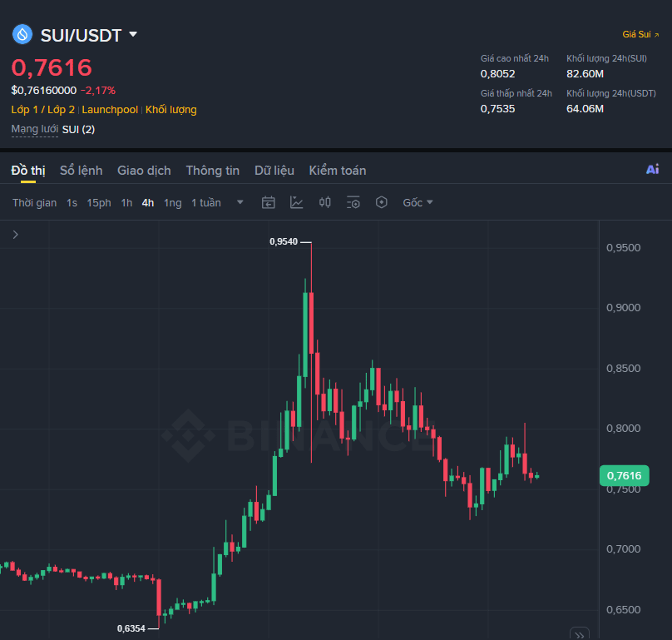672x640 pixels.
Task: Click the $0,76160000 dollar price
Action: pos(44,91)
